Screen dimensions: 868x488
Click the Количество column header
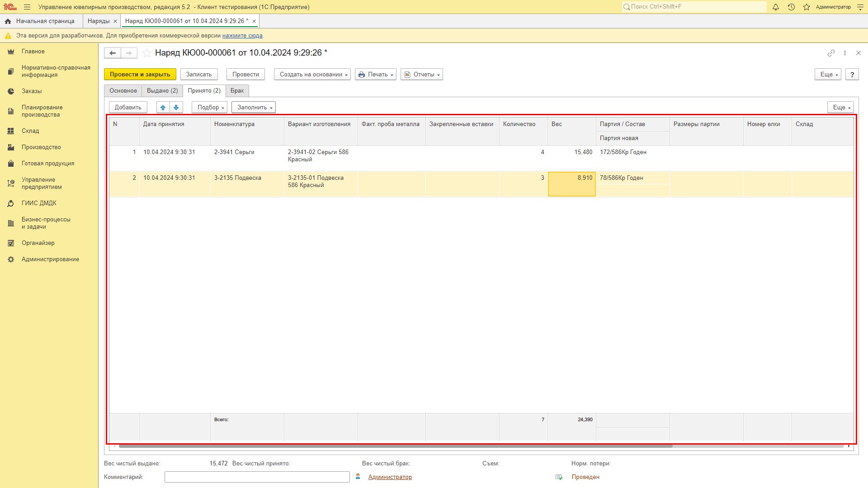[524, 131]
